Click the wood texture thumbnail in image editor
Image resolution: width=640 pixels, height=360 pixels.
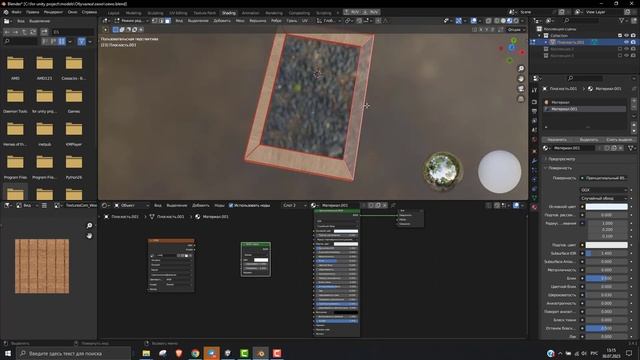click(42, 266)
